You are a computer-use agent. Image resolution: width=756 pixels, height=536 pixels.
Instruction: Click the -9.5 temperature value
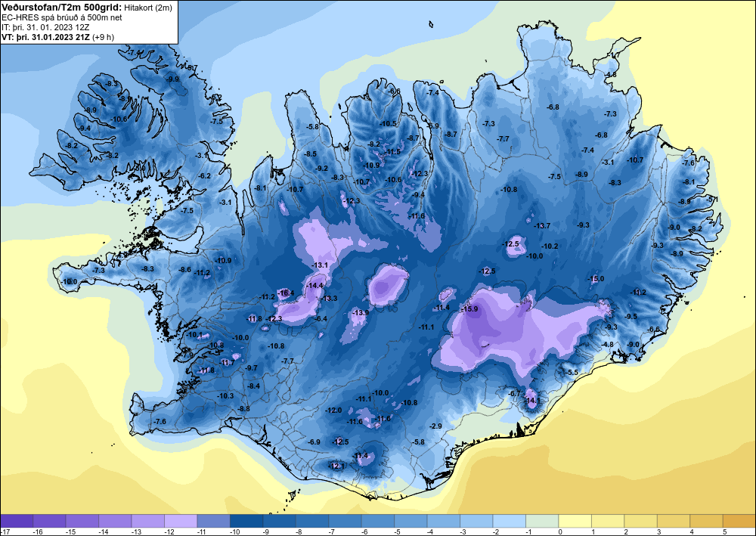click(x=631, y=316)
